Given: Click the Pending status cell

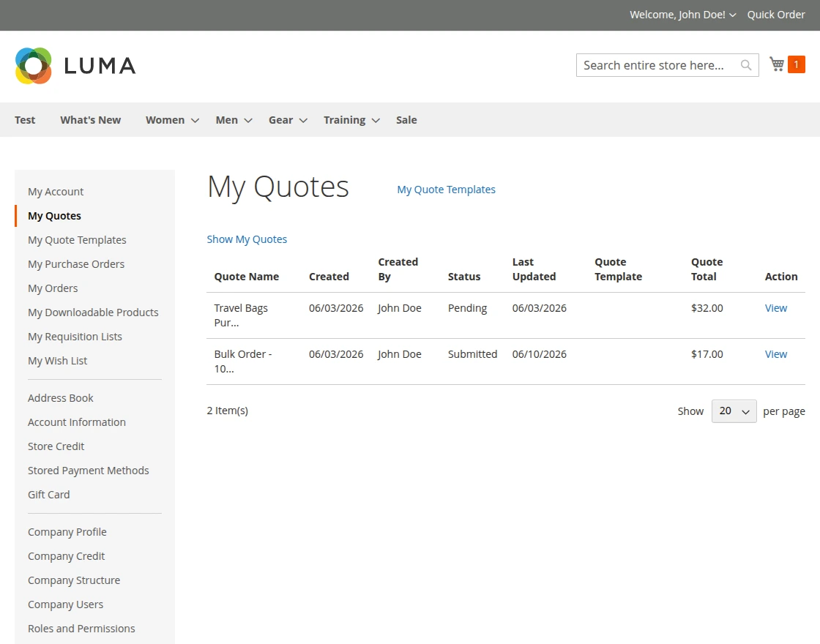Looking at the screenshot, I should pyautogui.click(x=467, y=308).
